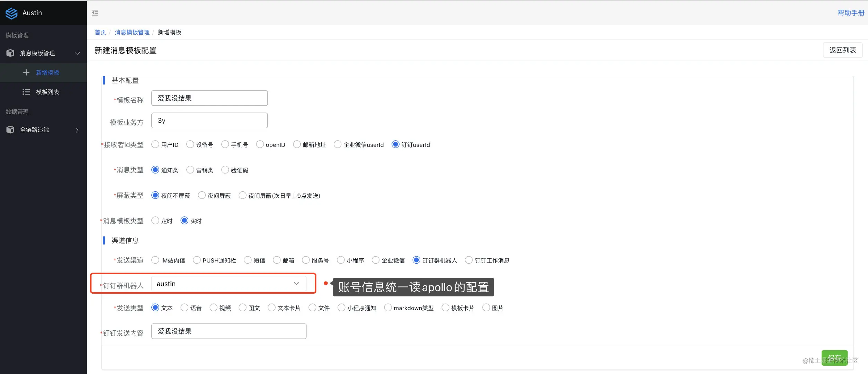Screen dimensions: 868x374
Task: Open the 帮助手册 link
Action: coord(851,13)
